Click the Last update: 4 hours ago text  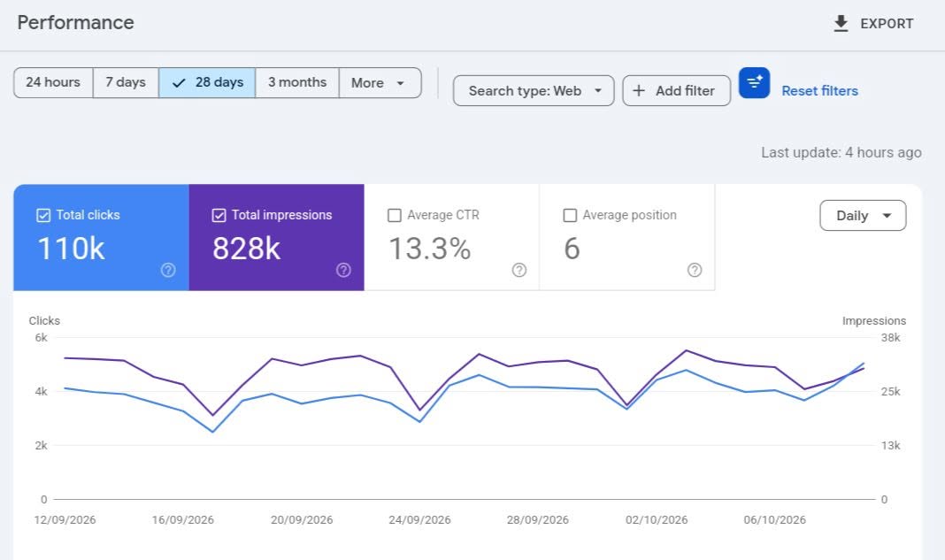click(841, 152)
